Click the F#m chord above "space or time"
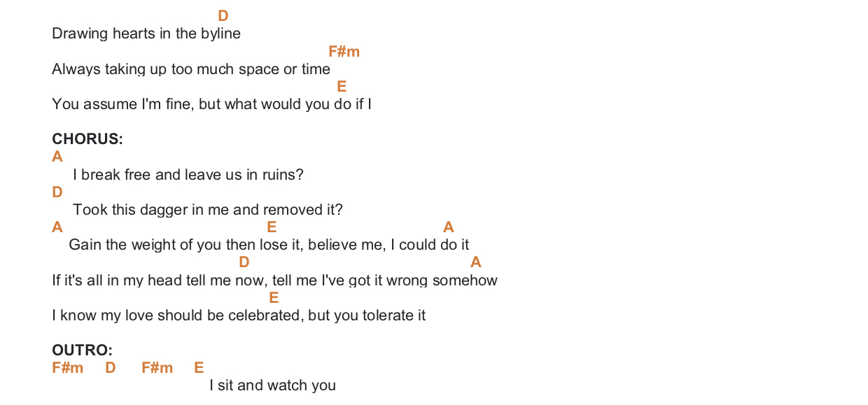This screenshot has width=868, height=405. [x=344, y=52]
